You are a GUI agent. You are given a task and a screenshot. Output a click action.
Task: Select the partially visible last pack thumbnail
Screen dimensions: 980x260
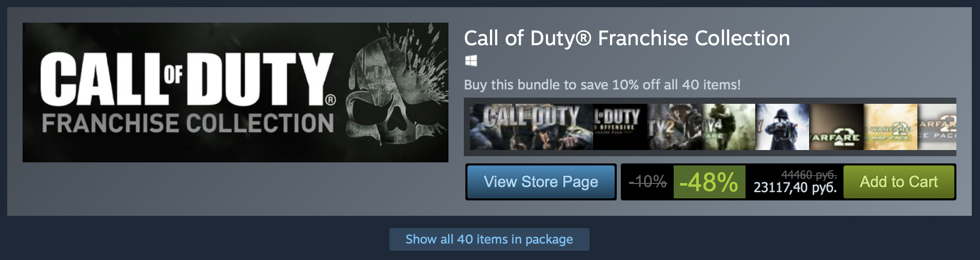click(937, 127)
